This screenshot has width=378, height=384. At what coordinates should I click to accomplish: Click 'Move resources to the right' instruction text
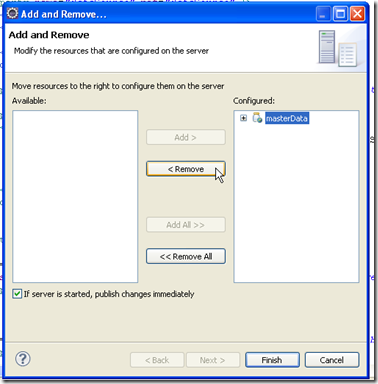tap(118, 86)
